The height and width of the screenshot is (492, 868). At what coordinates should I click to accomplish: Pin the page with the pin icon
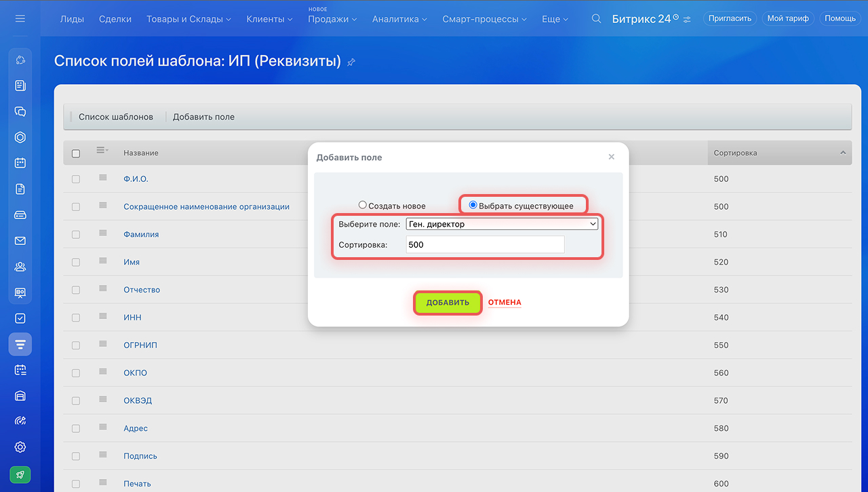click(x=351, y=62)
